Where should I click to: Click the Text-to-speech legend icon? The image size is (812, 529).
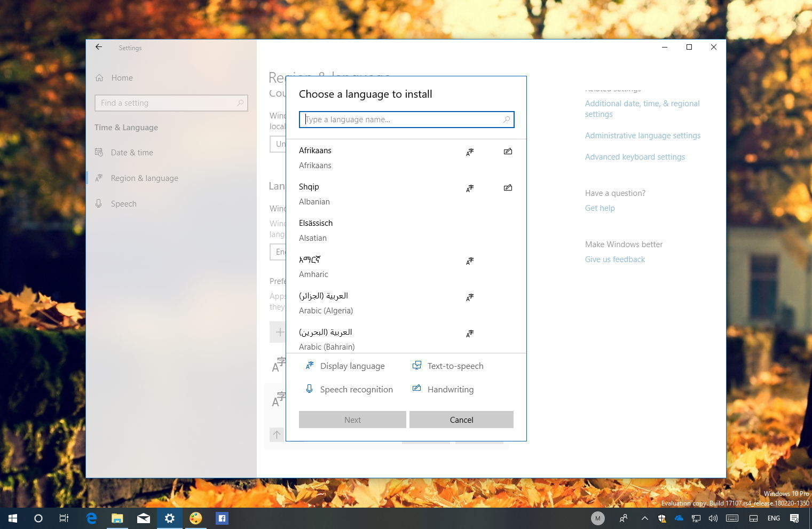(x=416, y=366)
